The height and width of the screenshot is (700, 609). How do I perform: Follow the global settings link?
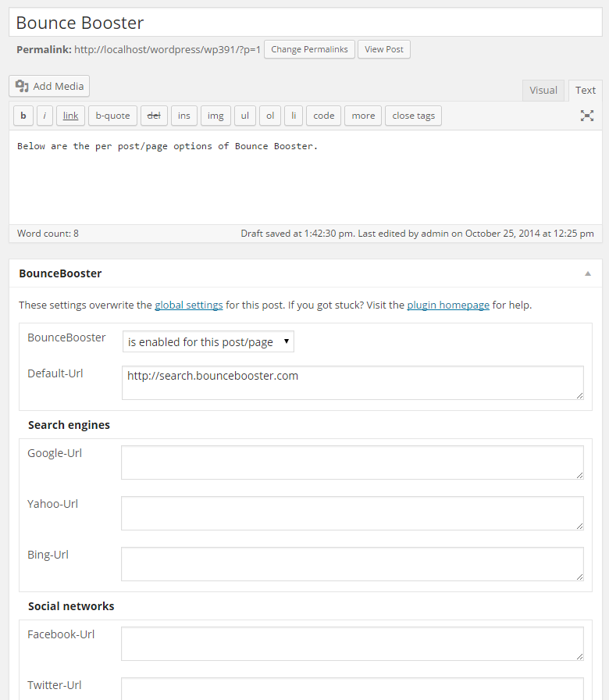[189, 305]
